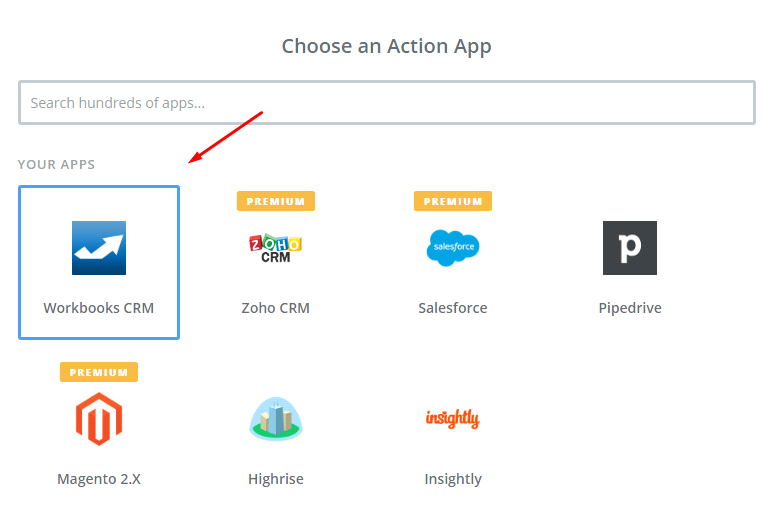769x518 pixels.
Task: Select the Insightly text label
Action: [453, 479]
